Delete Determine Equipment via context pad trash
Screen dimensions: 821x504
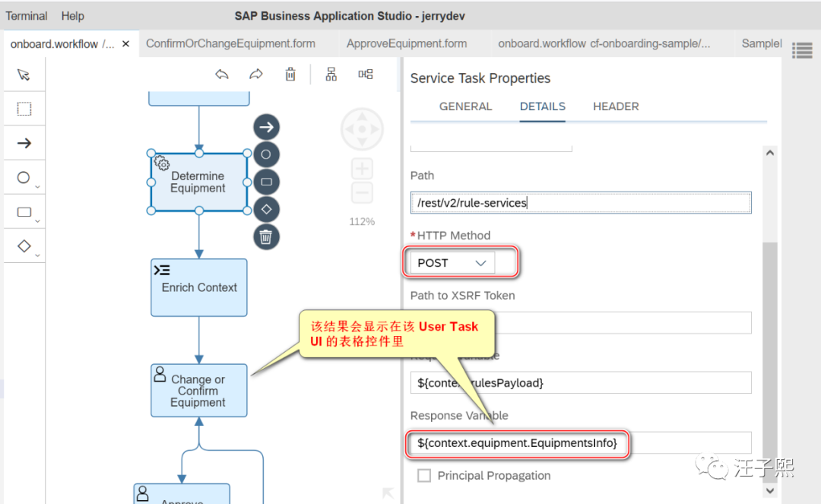pyautogui.click(x=266, y=237)
